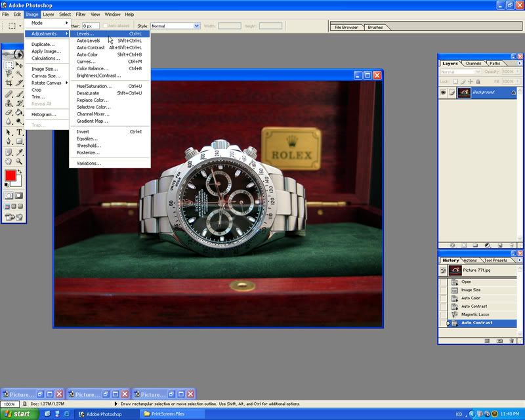Click Adobe Photoshop taskbar button
The width and height of the screenshot is (525, 420).
[x=106, y=414]
